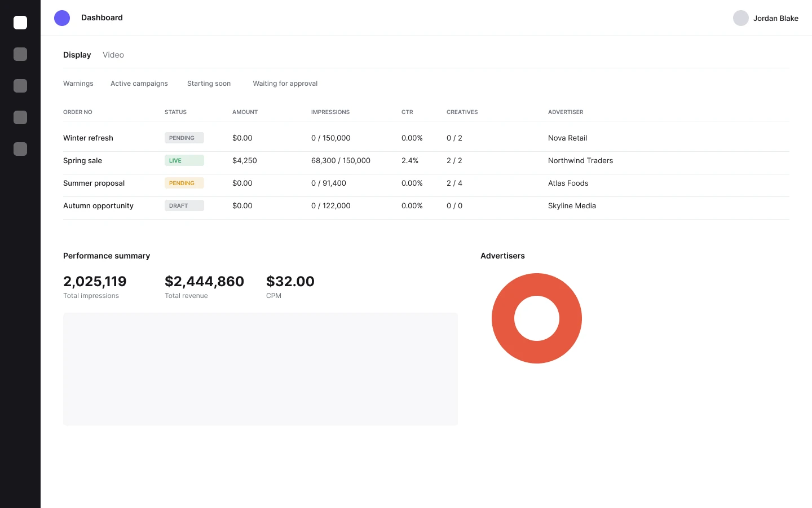Click the DRAFT badge for Autumn opportunity
The height and width of the screenshot is (508, 812).
coord(184,205)
